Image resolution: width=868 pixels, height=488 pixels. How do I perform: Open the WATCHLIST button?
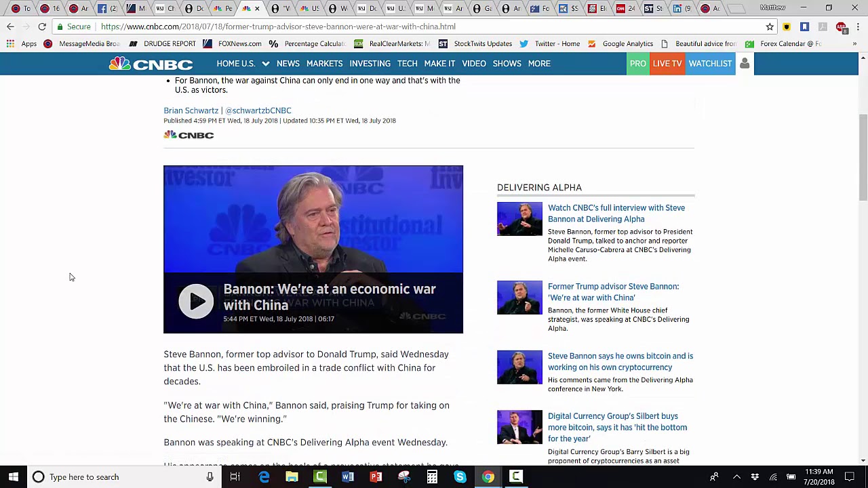click(x=710, y=64)
